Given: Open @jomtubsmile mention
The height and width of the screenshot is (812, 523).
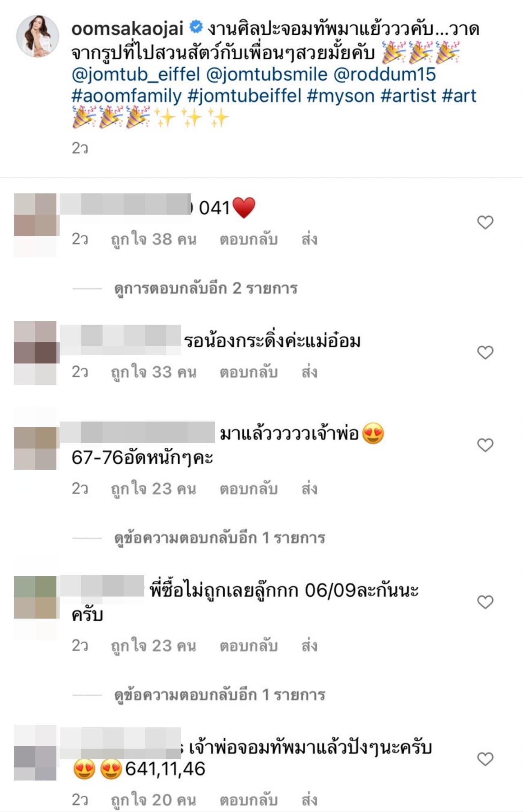Looking at the screenshot, I should tap(267, 75).
